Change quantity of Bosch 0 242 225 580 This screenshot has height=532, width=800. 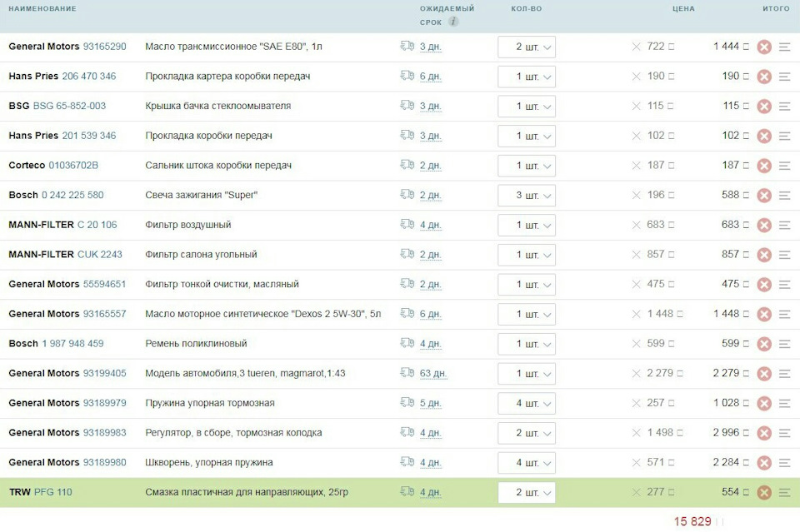(527, 196)
